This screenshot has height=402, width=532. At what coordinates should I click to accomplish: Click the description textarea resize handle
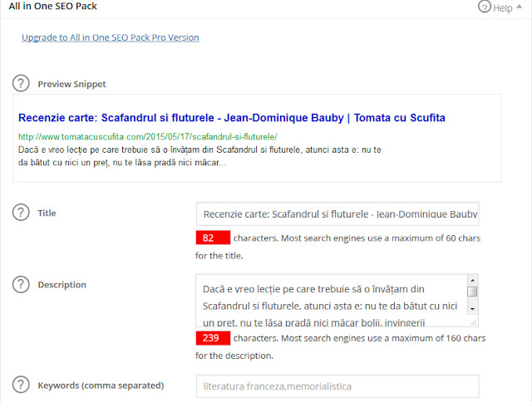[x=473, y=322]
